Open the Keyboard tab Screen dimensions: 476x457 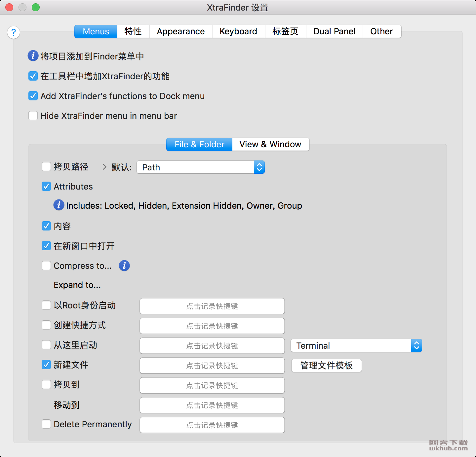tap(238, 31)
